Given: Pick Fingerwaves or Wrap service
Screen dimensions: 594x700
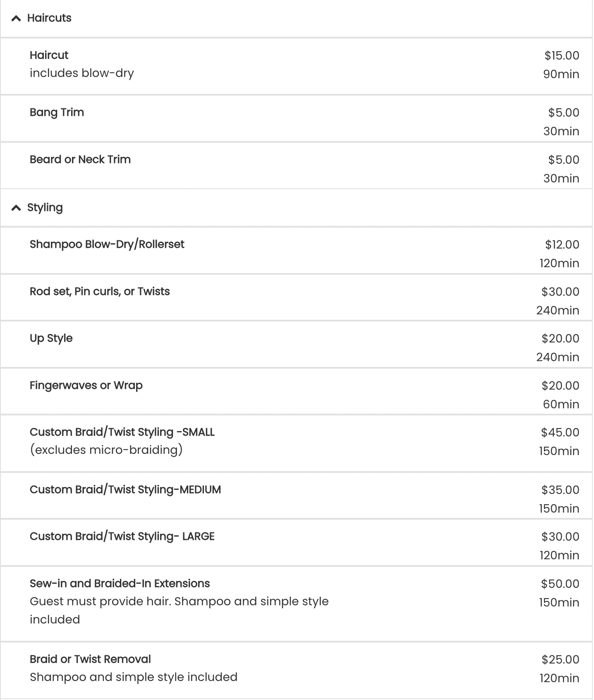Looking at the screenshot, I should [x=296, y=391].
